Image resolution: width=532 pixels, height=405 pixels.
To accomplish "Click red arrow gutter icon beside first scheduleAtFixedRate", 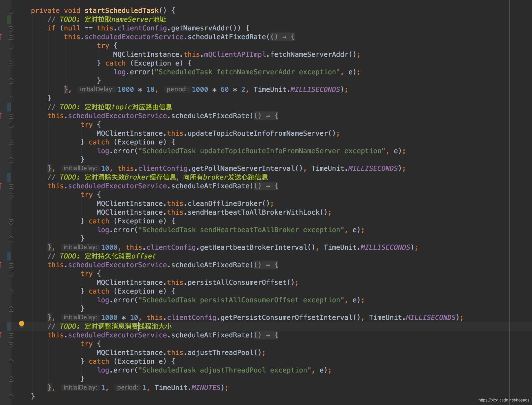I will 1,37.
